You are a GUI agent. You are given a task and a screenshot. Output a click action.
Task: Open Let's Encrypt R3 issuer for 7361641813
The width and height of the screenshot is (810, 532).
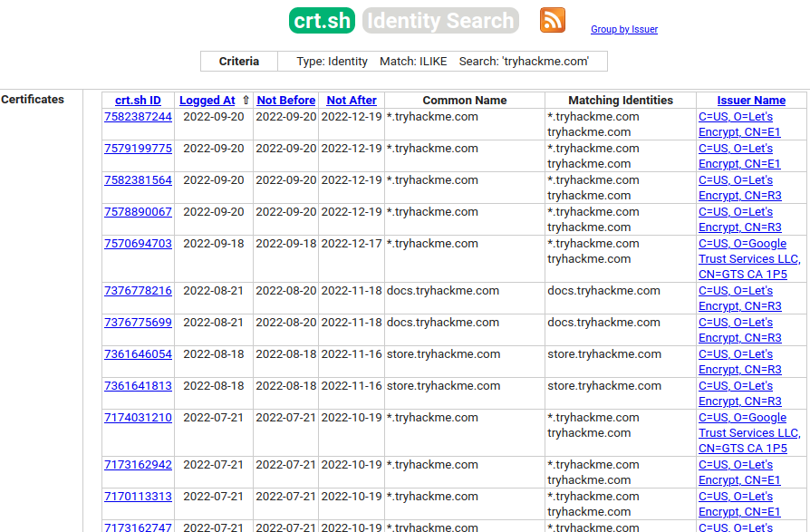click(739, 393)
